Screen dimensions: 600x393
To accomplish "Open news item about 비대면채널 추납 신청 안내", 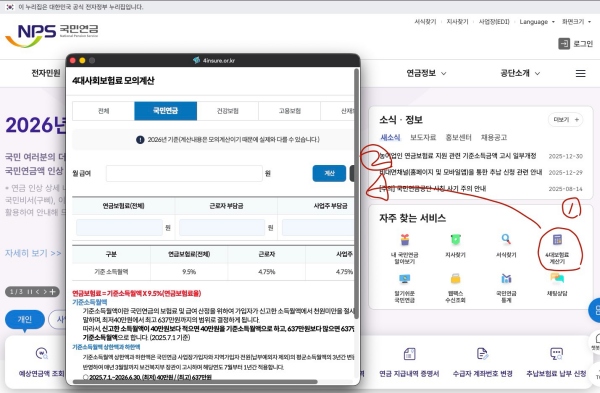I will click(x=461, y=172).
